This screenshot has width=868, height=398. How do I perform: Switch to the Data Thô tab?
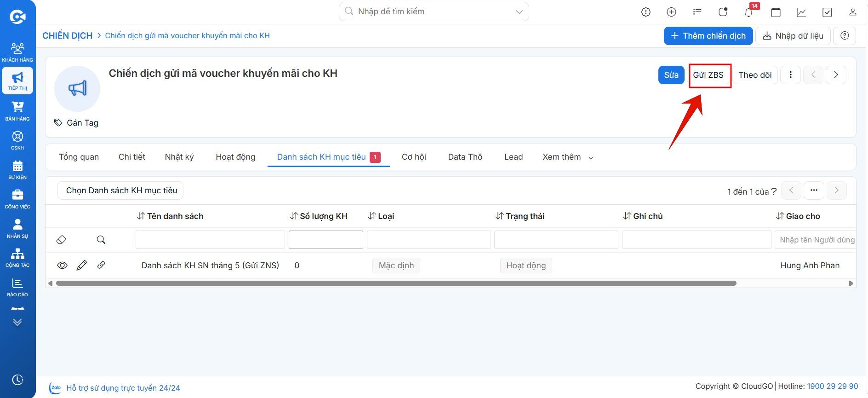pos(465,157)
